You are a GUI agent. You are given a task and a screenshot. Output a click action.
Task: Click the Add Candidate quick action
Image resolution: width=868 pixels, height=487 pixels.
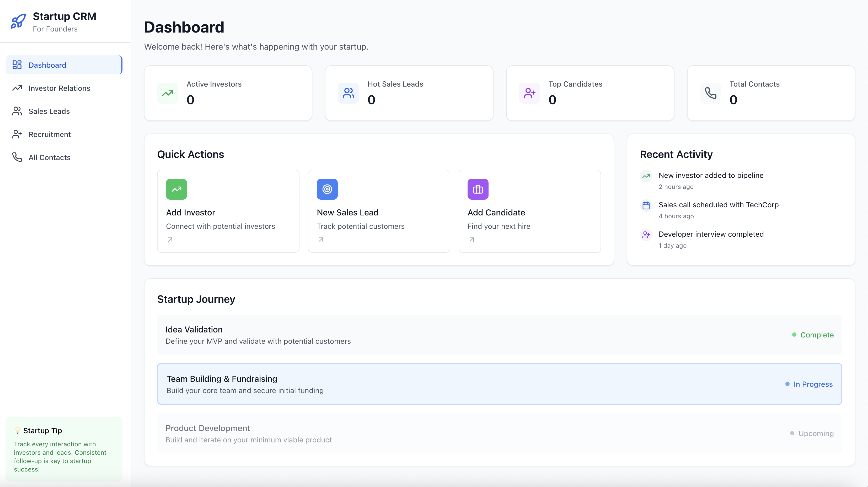530,211
